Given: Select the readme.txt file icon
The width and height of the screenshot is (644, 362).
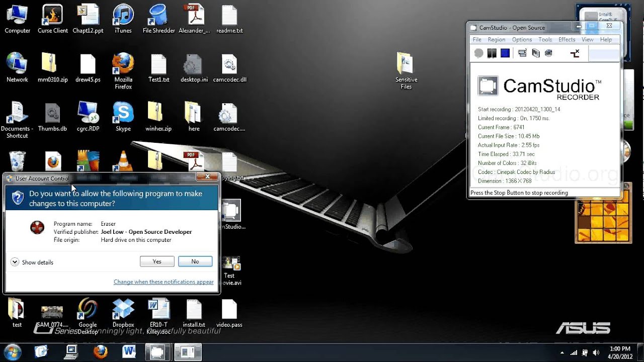Looking at the screenshot, I should click(x=229, y=19).
